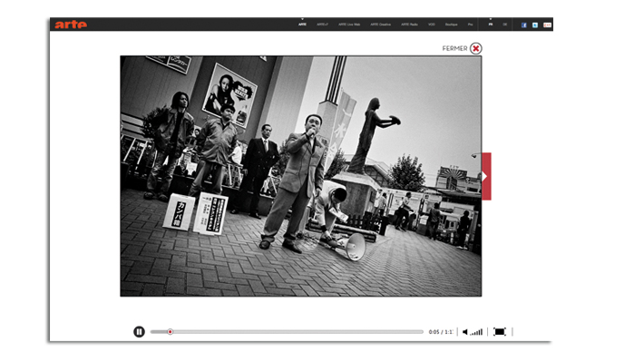Screen dimensions: 644x362
Task: Mute audio with speaker icon
Action: pyautogui.click(x=465, y=332)
